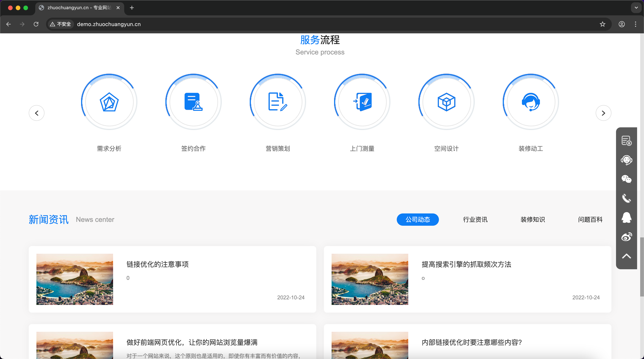This screenshot has height=359, width=644.
Task: Show next service process items
Action: click(x=604, y=113)
